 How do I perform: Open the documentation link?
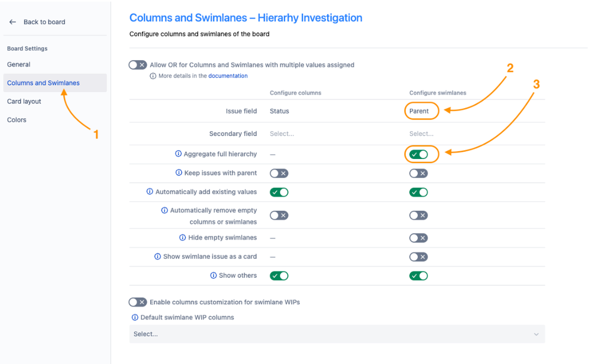(x=228, y=76)
